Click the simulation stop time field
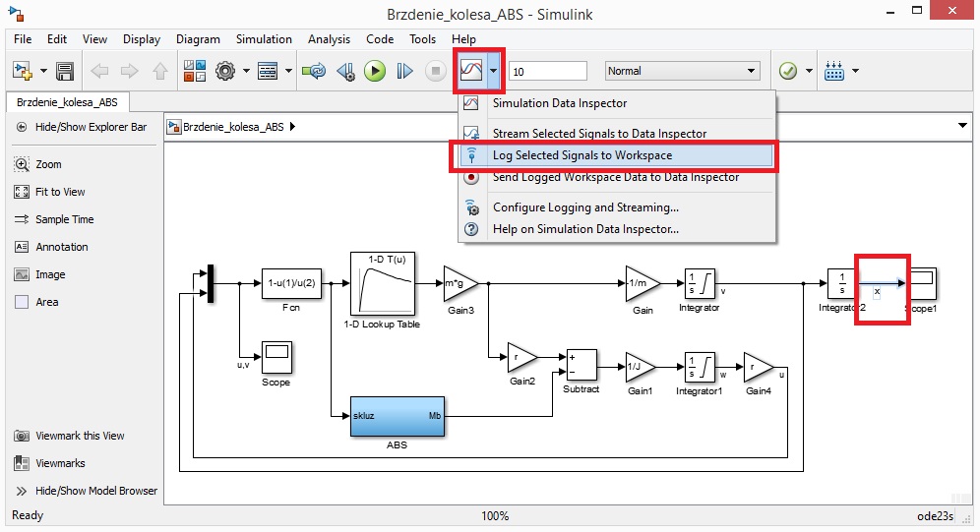Image resolution: width=980 pixels, height=532 pixels. tap(548, 71)
